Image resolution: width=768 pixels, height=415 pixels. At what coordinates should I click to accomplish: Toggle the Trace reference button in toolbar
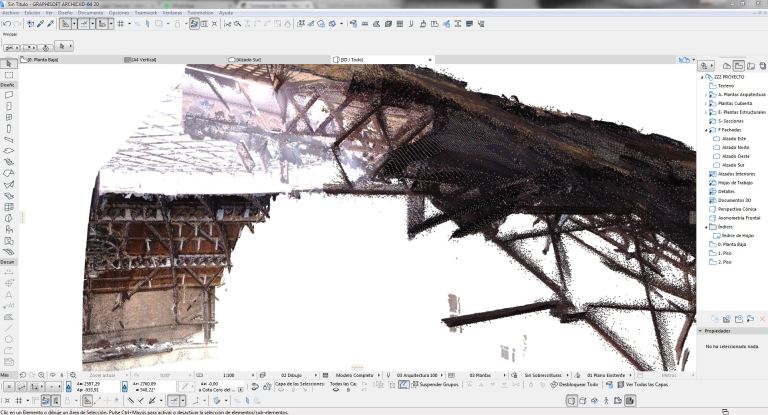[194, 23]
